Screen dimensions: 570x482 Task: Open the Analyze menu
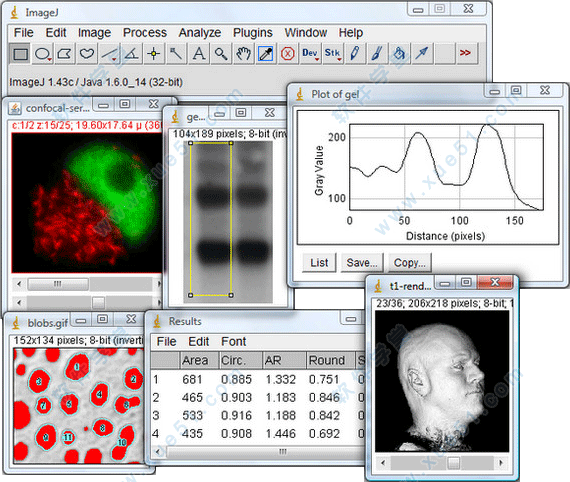click(x=200, y=33)
